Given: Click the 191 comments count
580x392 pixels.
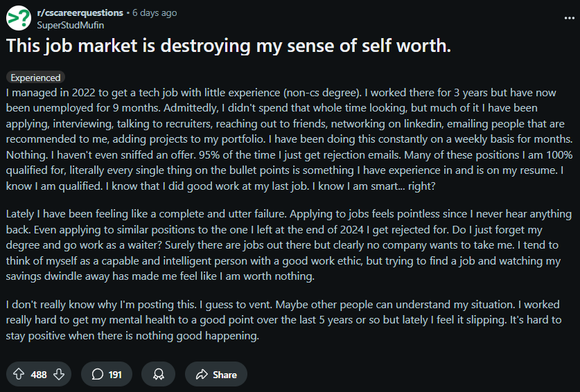Looking at the screenshot, I should 115,375.
